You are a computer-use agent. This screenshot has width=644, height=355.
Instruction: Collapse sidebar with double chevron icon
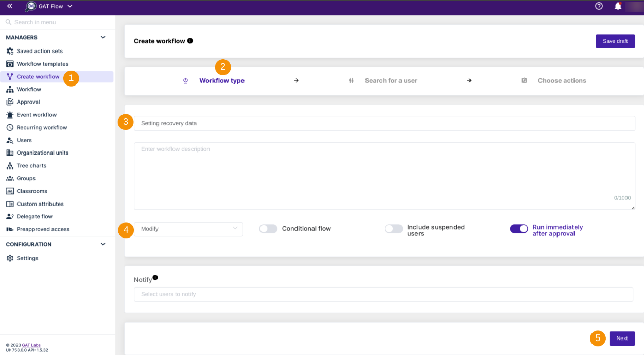pyautogui.click(x=9, y=6)
